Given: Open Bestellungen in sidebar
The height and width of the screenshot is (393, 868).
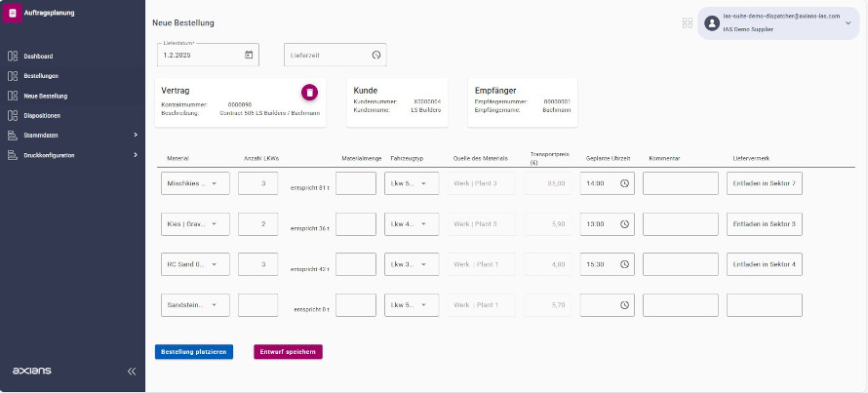Looking at the screenshot, I should 41,76.
